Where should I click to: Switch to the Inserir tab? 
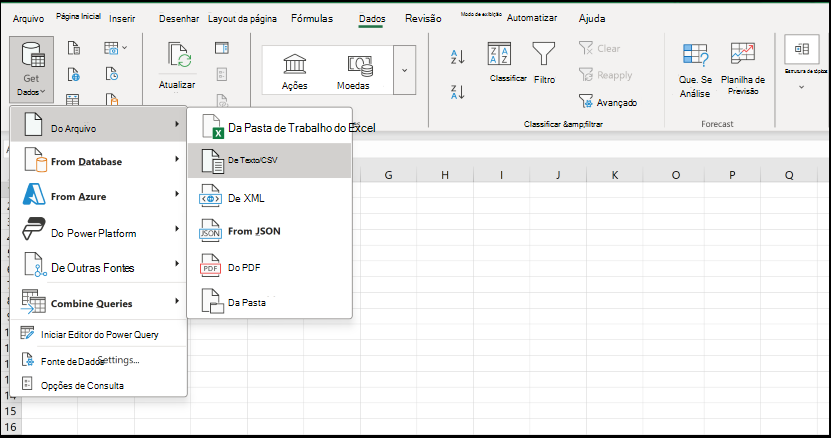[122, 19]
